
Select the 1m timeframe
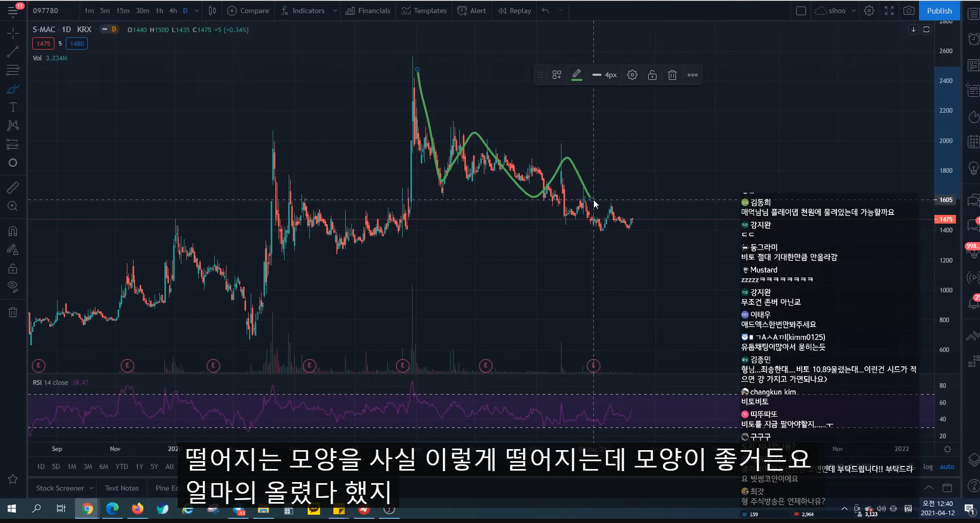tap(89, 10)
